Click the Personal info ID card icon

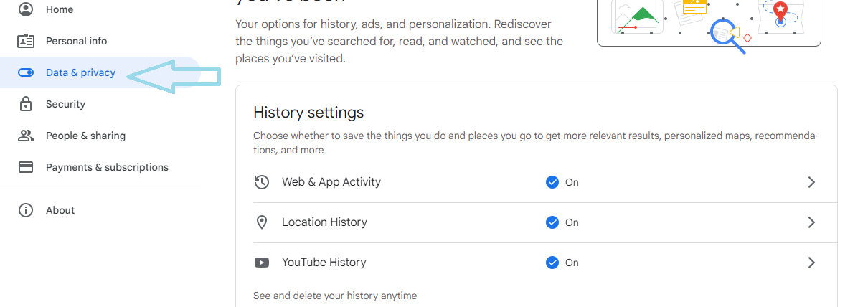(26, 41)
